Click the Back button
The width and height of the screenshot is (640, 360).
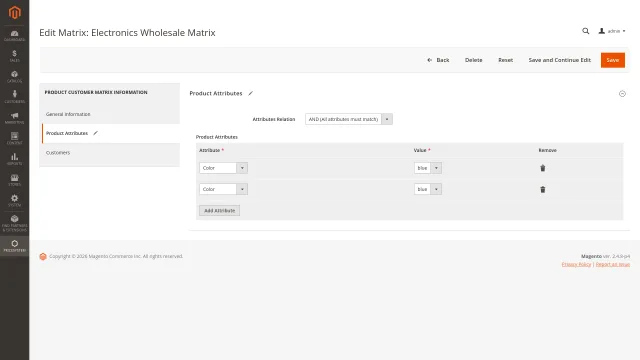click(438, 60)
